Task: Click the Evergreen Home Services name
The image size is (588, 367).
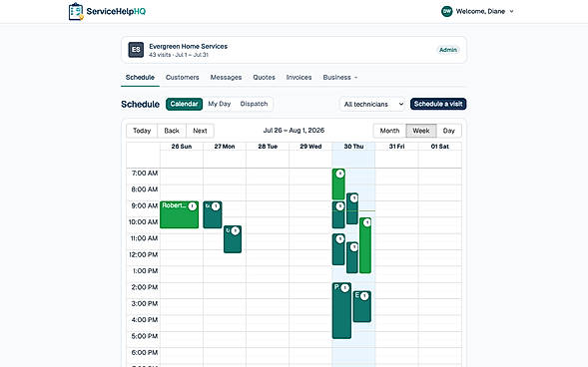Action: click(189, 47)
